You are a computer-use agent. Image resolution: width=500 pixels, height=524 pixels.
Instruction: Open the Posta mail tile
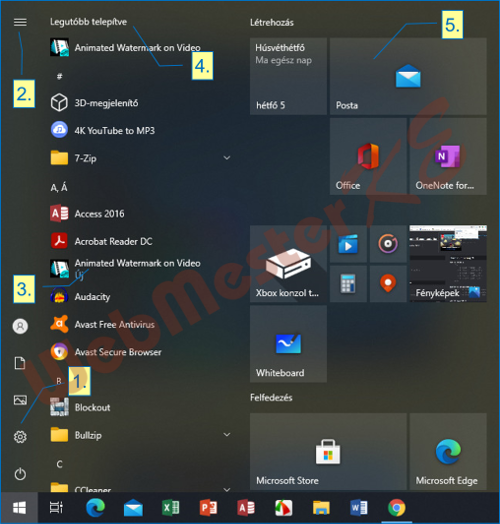pos(408,76)
